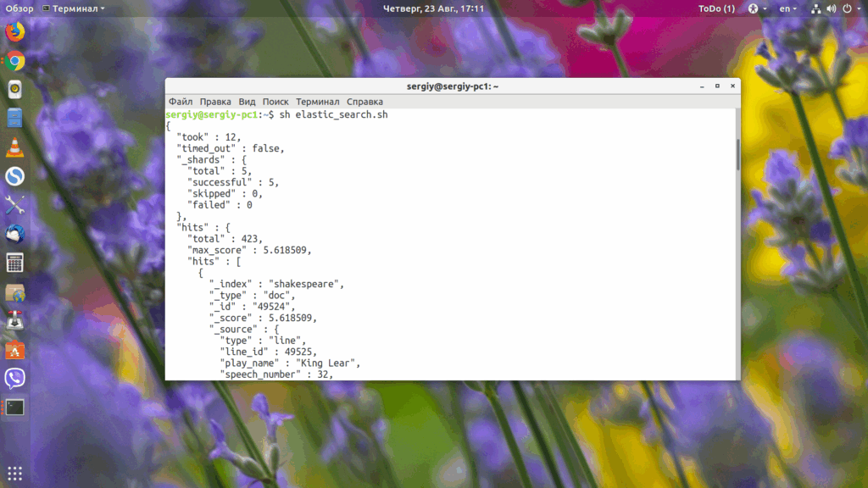Open the Вид menu

[247, 102]
